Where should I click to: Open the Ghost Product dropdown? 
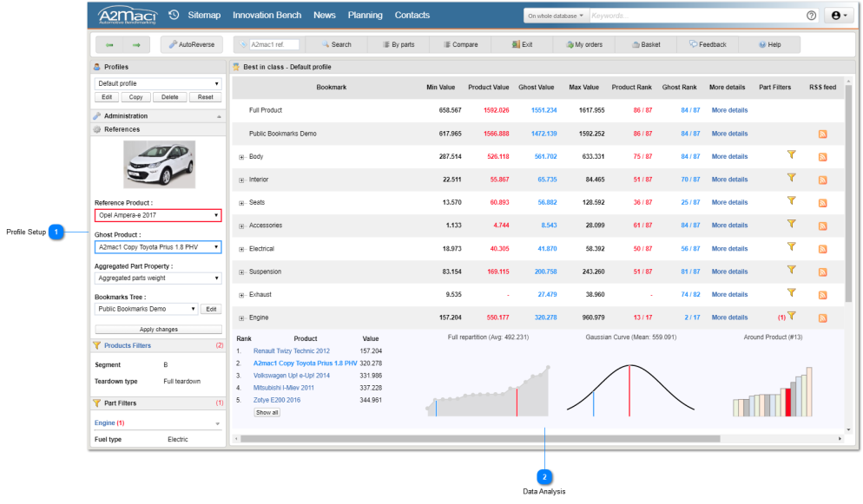coord(158,247)
